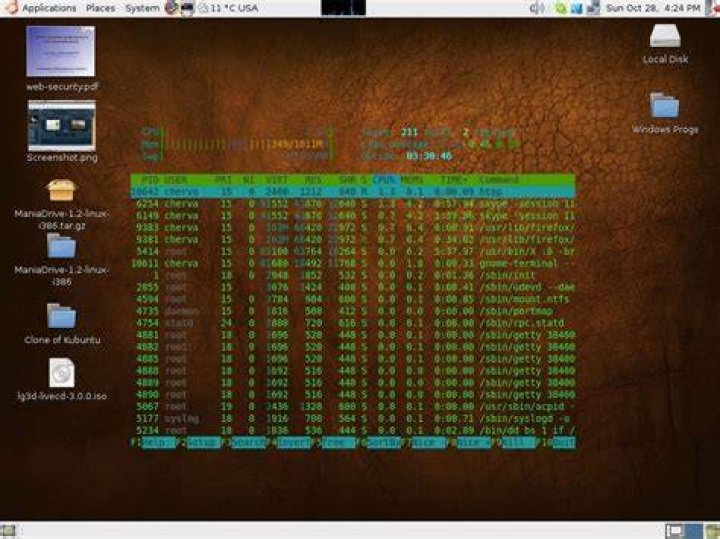The height and width of the screenshot is (539, 720).
Task: Select the /usr/bin/X process row 5414
Action: (x=353, y=251)
